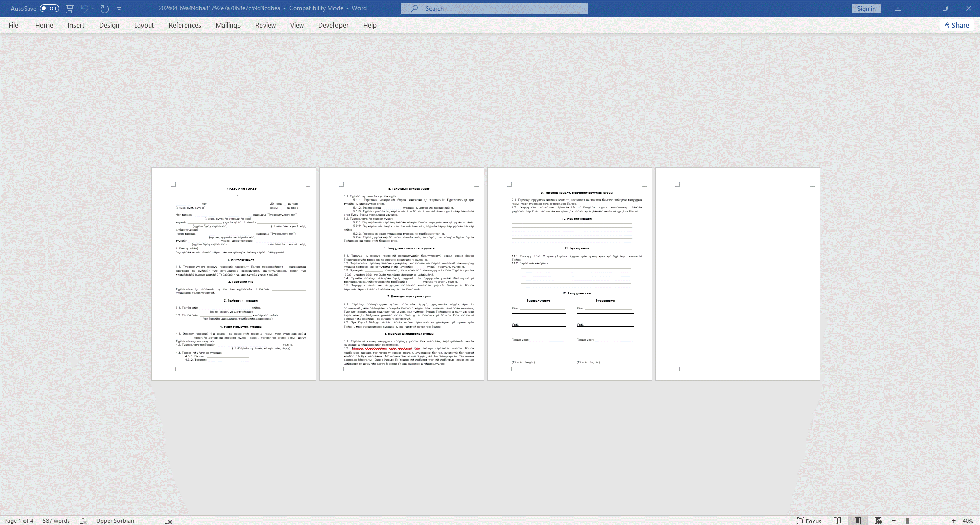Click the Redo/Repeat arrow icon
Screen dimensions: 980x525
pyautogui.click(x=105, y=9)
